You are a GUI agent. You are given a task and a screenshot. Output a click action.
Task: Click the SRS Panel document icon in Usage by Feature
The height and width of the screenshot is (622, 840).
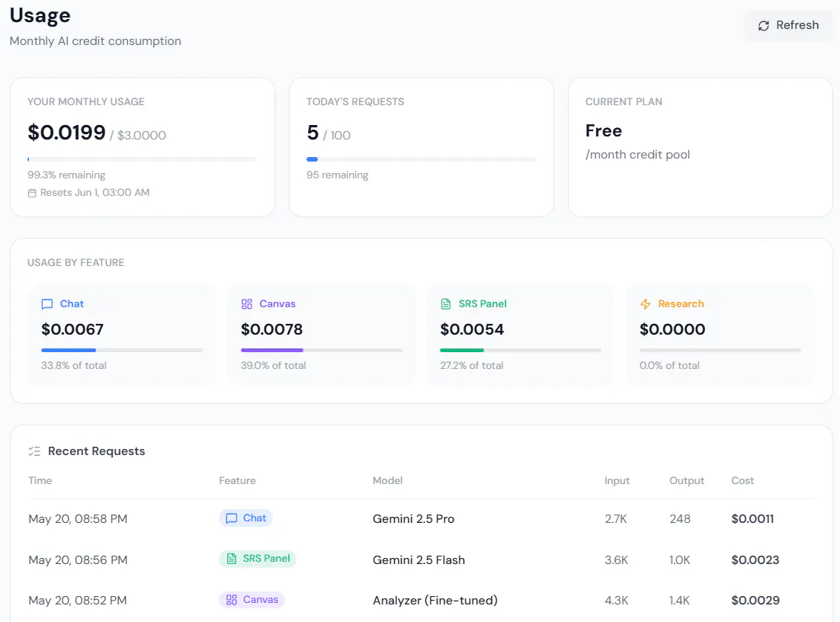(x=446, y=304)
